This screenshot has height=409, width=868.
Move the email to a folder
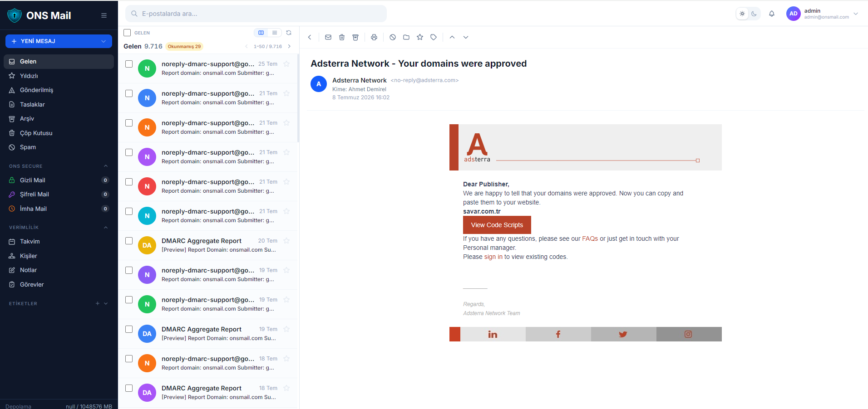click(x=406, y=37)
